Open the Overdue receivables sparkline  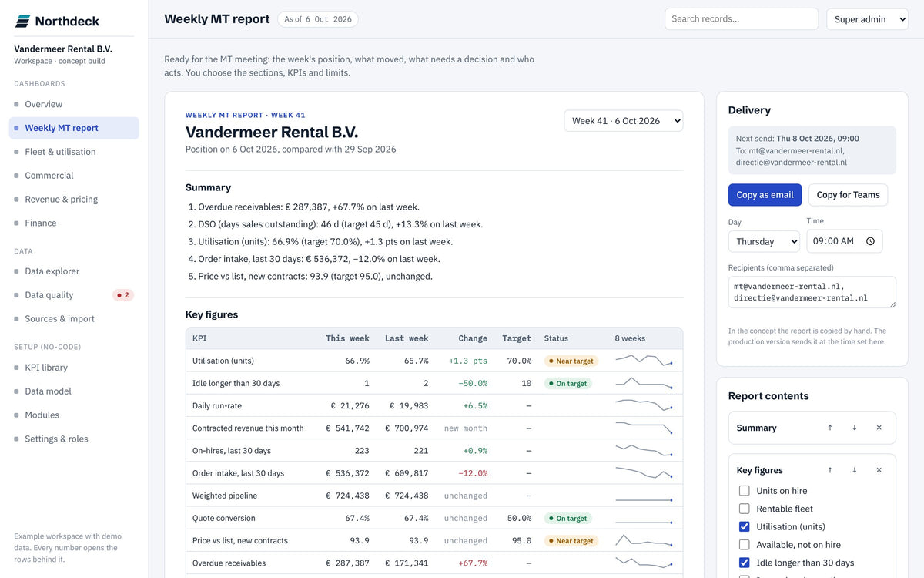tap(644, 563)
